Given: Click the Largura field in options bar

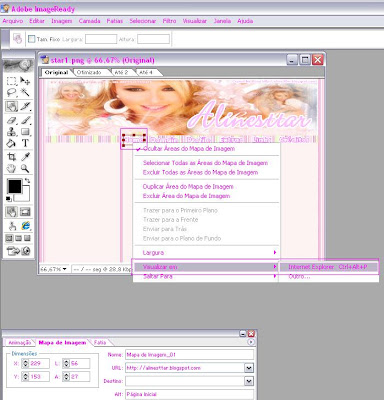Looking at the screenshot, I should pos(101,39).
